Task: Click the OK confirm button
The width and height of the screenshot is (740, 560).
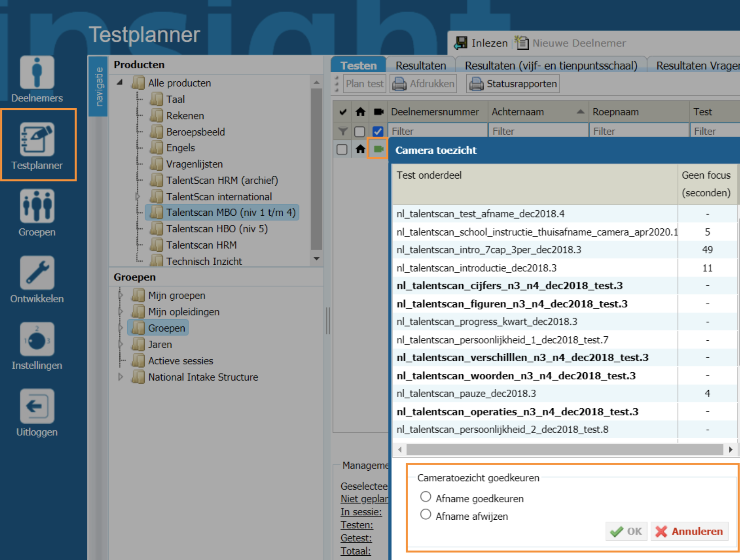Action: (626, 531)
